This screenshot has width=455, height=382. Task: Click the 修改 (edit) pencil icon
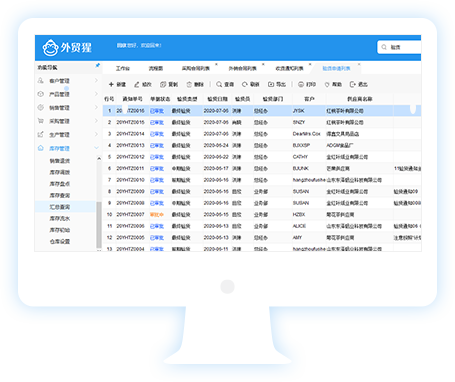pos(137,84)
